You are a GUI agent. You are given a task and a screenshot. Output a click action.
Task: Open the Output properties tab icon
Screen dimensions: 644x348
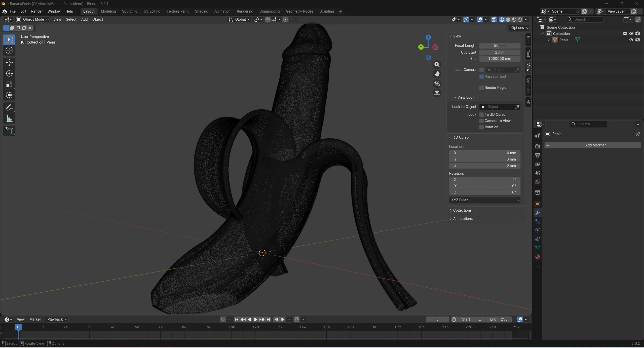pos(538,155)
